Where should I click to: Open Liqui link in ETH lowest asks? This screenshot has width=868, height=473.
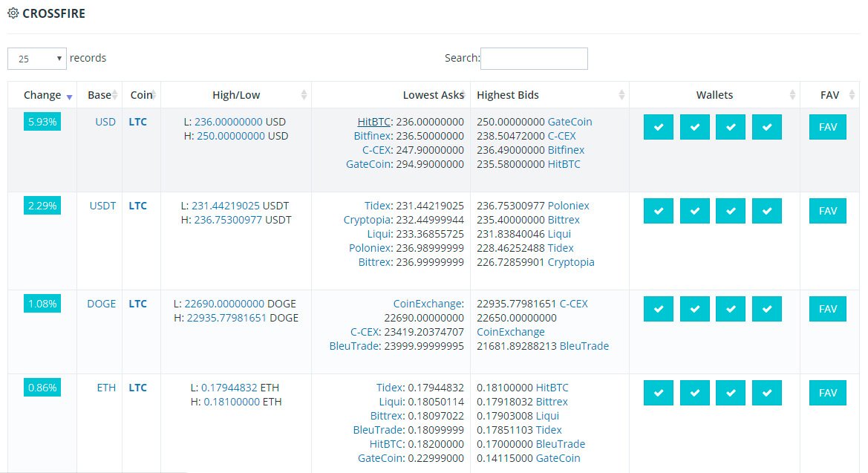391,402
